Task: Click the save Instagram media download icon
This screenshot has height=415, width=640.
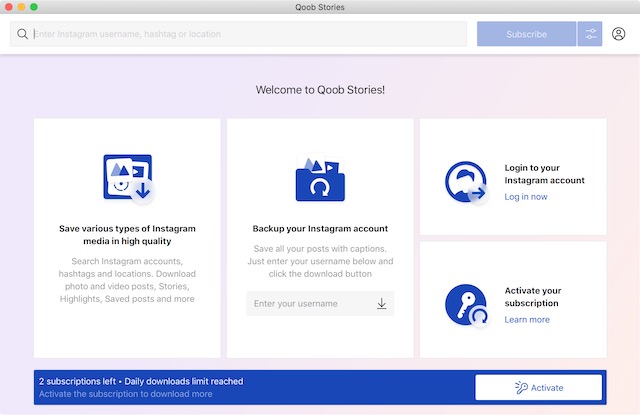Action: (x=129, y=178)
